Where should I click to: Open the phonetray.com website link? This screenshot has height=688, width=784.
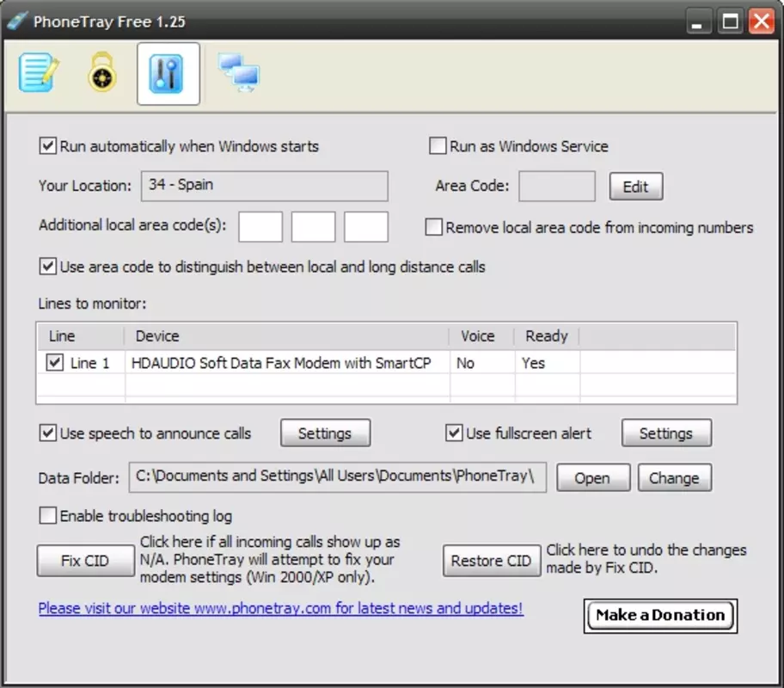281,608
